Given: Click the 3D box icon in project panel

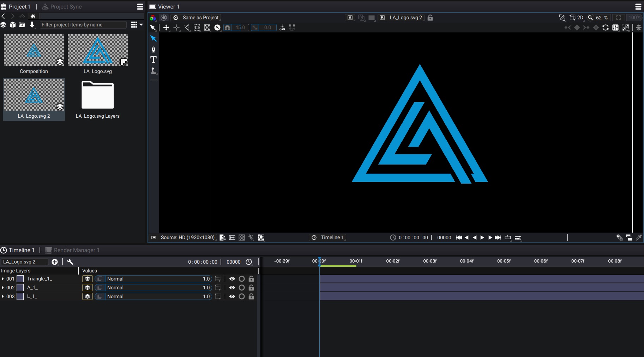Looking at the screenshot, I should (13, 25).
